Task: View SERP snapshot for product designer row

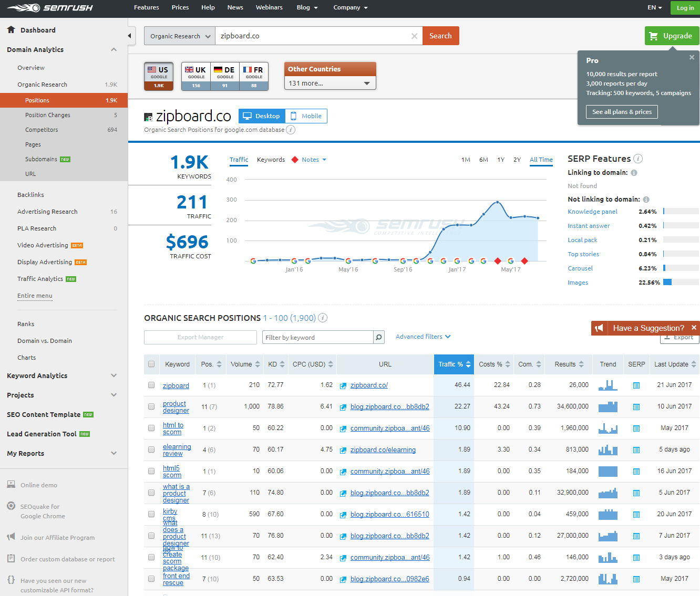Action: click(636, 407)
